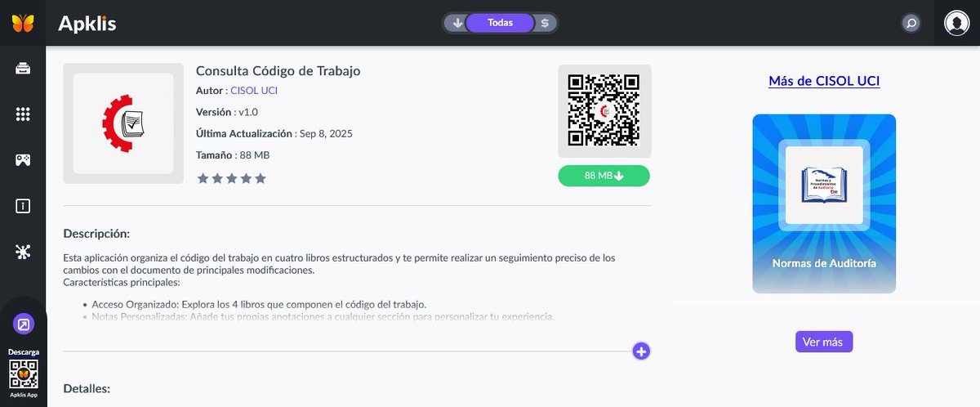Click the Versión v1.0 text

227,112
